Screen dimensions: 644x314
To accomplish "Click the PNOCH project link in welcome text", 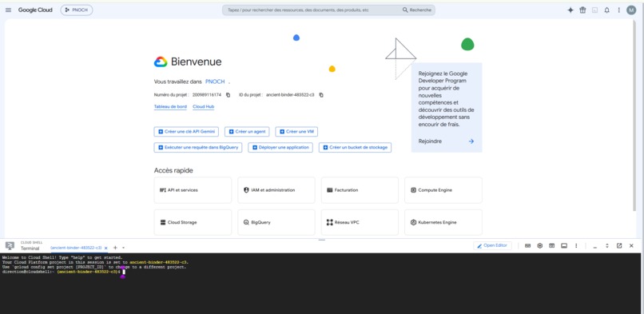I will click(x=215, y=81).
